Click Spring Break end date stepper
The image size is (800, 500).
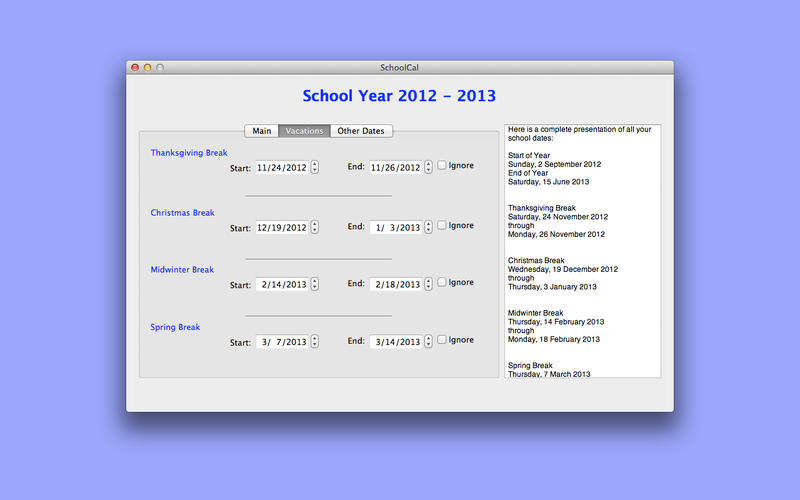pyautogui.click(x=429, y=341)
